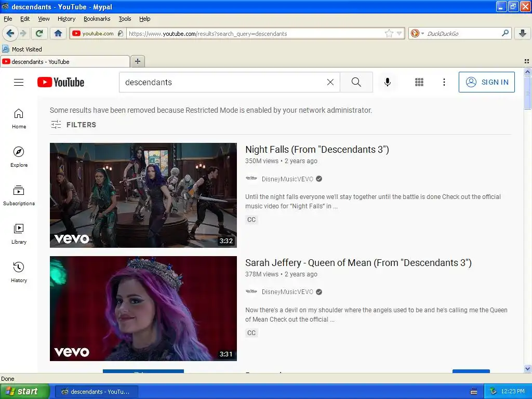532x399 pixels.
Task: Expand the FILTERS options
Action: 74,125
